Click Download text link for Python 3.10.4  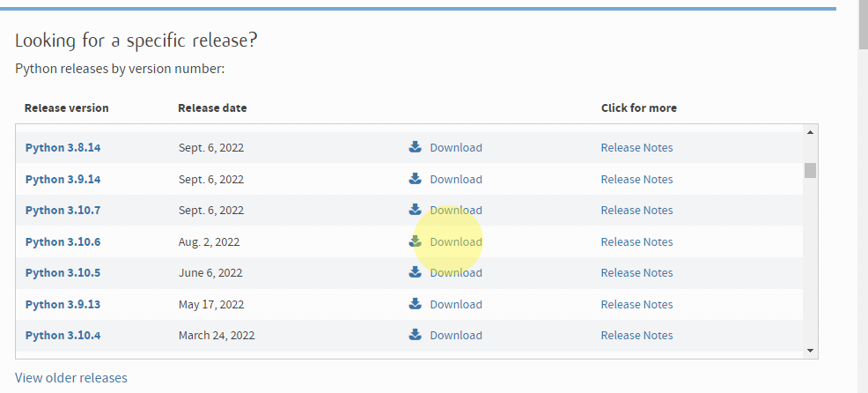coord(456,336)
